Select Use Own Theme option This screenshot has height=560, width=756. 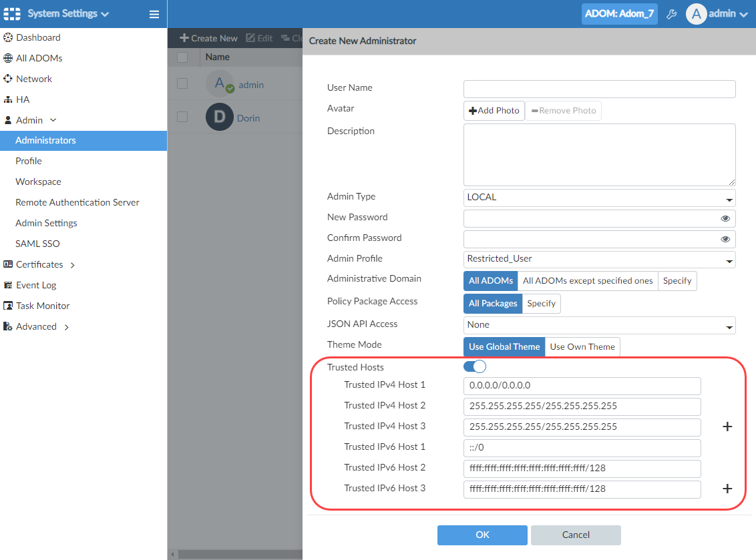(582, 347)
